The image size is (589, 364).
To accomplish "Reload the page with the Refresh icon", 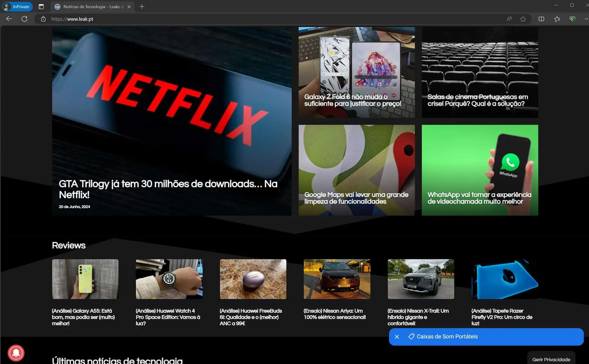I will (x=25, y=19).
